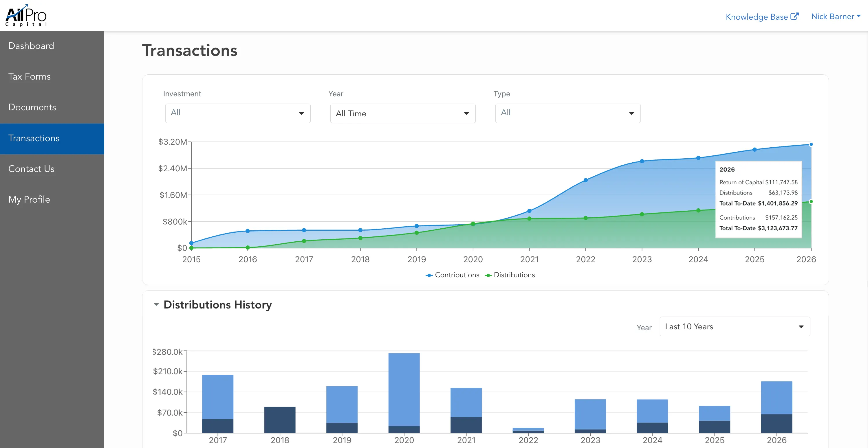The image size is (868, 448).
Task: Collapse the Distributions History section
Action: coord(156,304)
